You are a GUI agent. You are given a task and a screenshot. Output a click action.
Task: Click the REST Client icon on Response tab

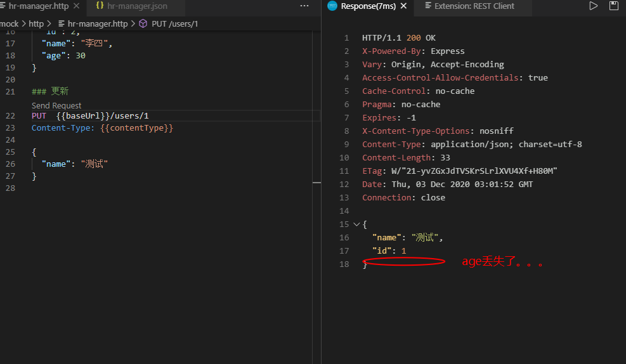pos(332,6)
